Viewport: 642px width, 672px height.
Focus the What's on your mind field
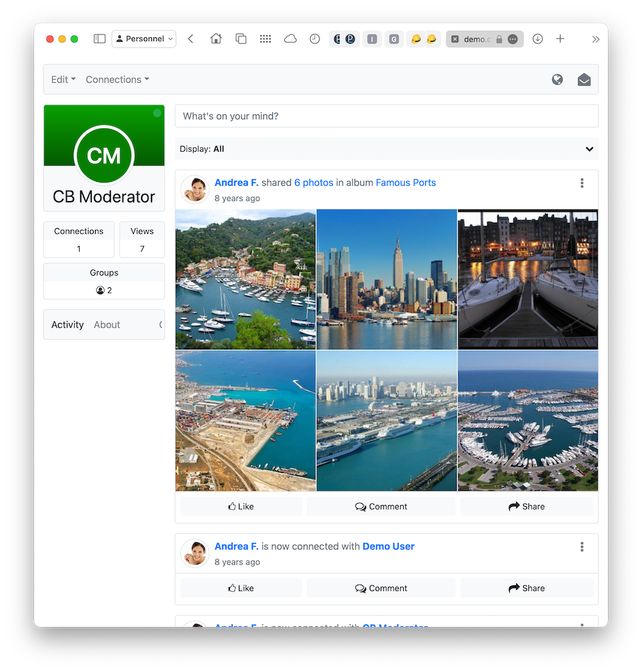pos(386,116)
